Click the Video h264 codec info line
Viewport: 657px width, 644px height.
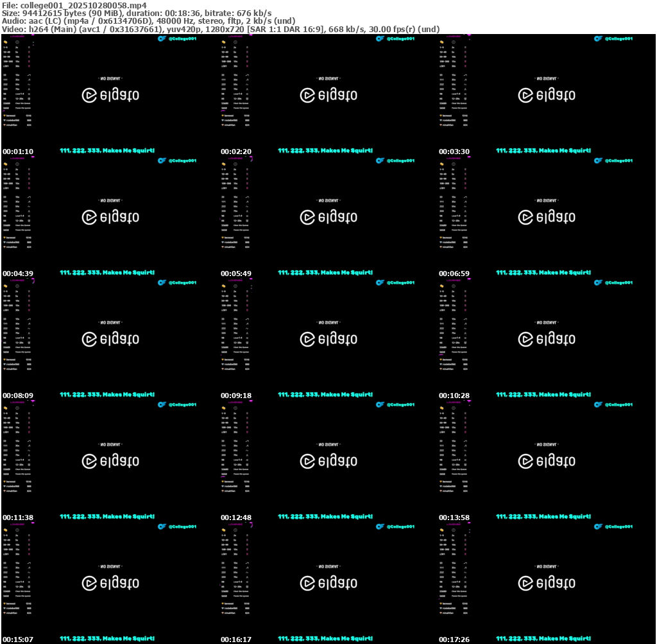click(221, 30)
